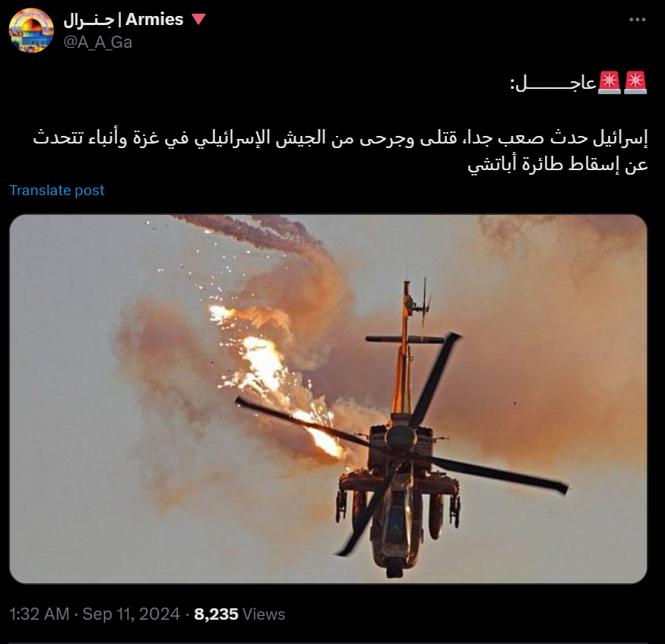Click the A_A_Ga profile avatar
The image size is (665, 644).
tap(31, 30)
